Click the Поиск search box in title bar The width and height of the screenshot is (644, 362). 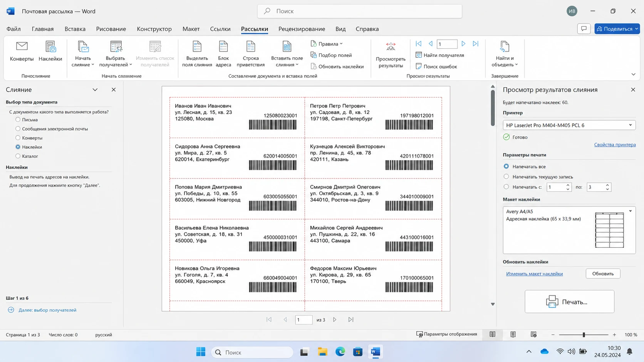tap(359, 11)
